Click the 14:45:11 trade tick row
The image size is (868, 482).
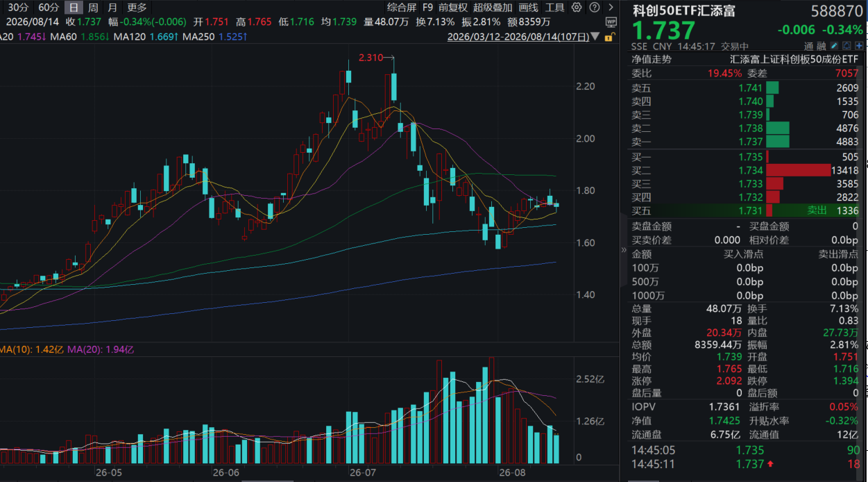(x=745, y=464)
